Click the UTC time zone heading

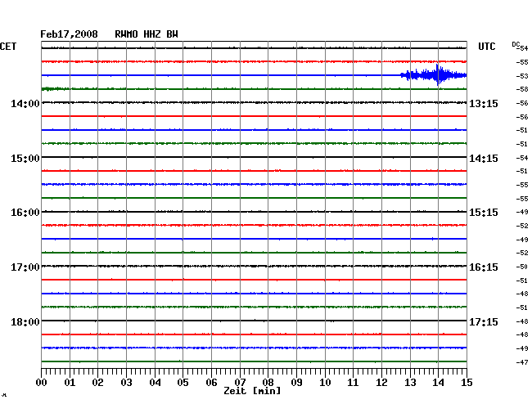click(x=486, y=47)
